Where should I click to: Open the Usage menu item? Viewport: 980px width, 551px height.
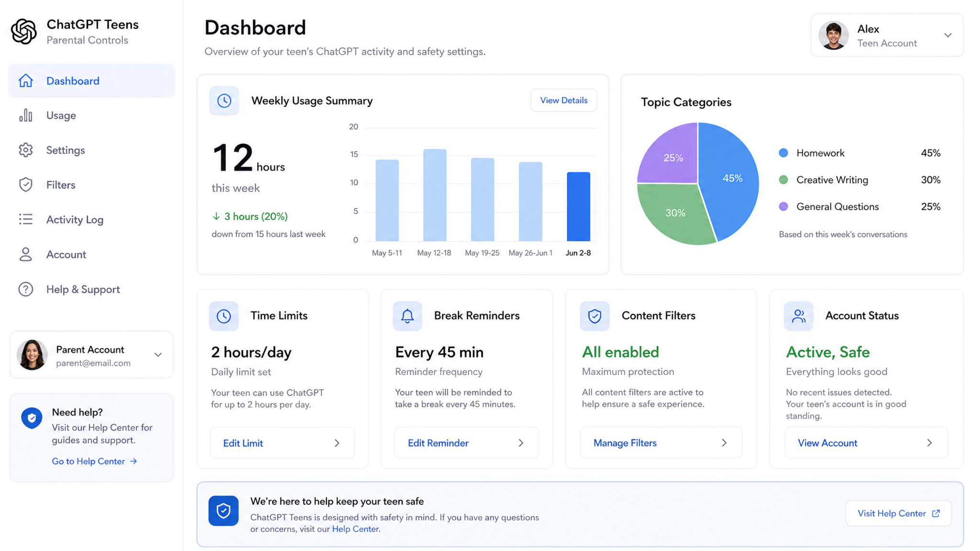pos(91,115)
